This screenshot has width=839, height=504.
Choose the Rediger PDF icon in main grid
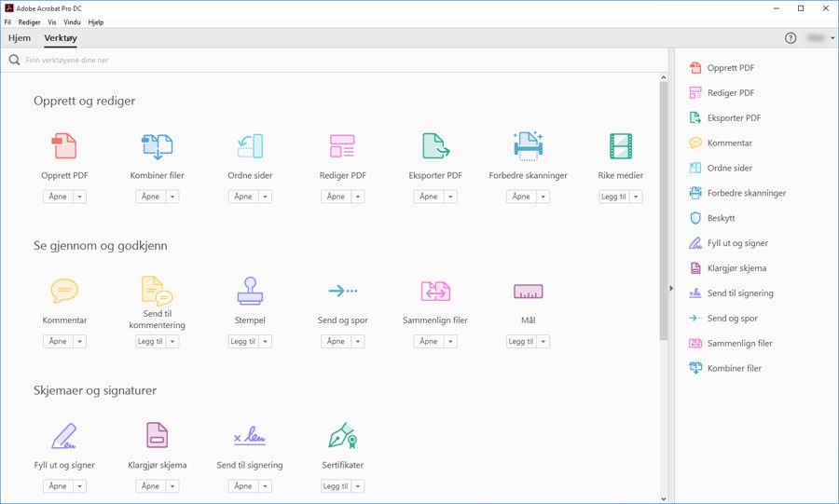(x=342, y=146)
